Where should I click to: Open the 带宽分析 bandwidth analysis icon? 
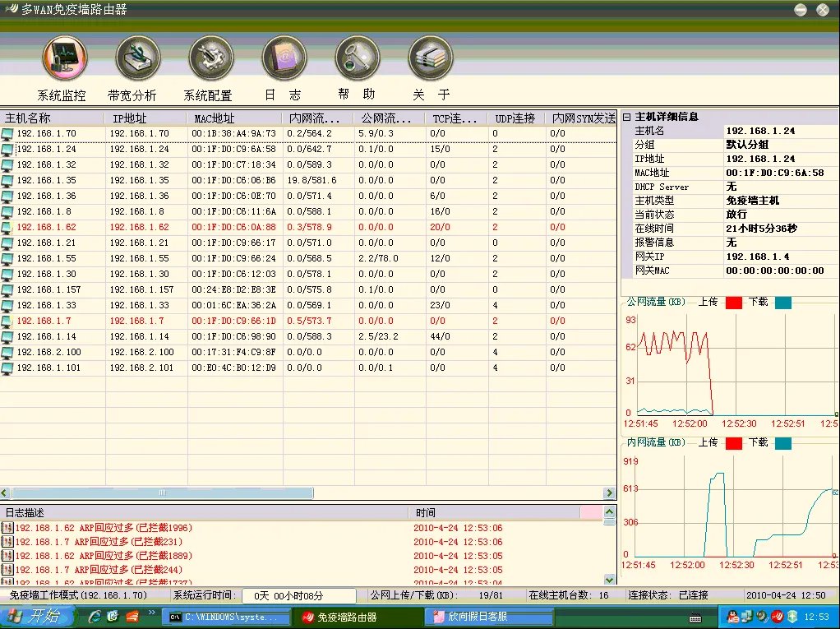coord(137,58)
